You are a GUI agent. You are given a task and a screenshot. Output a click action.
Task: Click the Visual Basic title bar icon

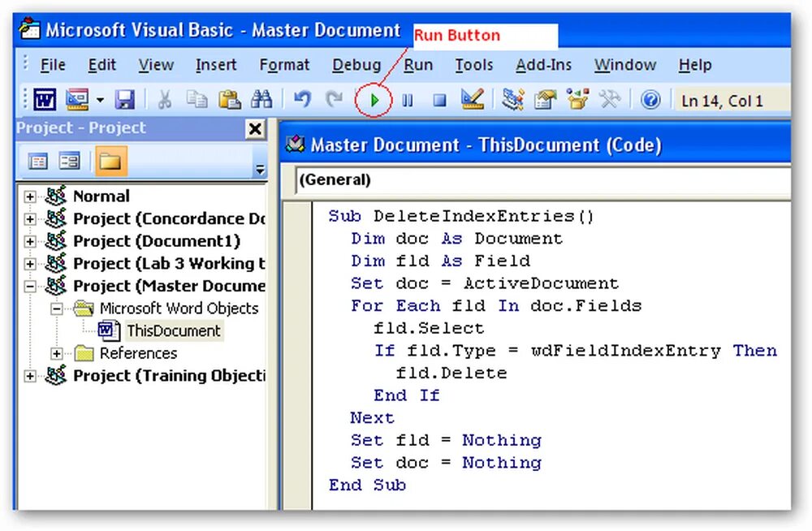click(x=29, y=28)
